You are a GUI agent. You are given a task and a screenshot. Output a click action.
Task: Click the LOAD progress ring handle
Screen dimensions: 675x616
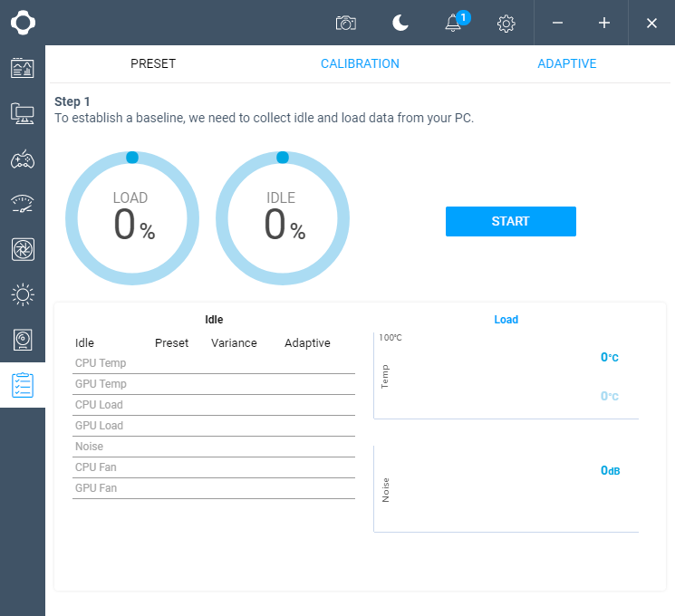tap(132, 158)
